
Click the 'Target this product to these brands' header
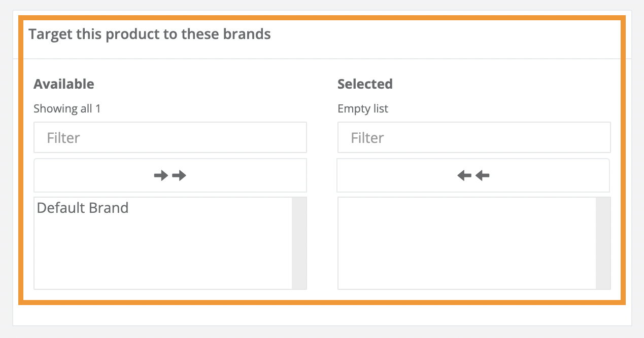pos(150,34)
